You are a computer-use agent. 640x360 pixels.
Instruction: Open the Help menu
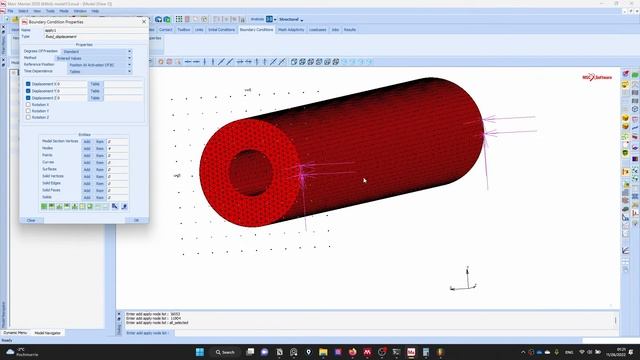click(95, 11)
